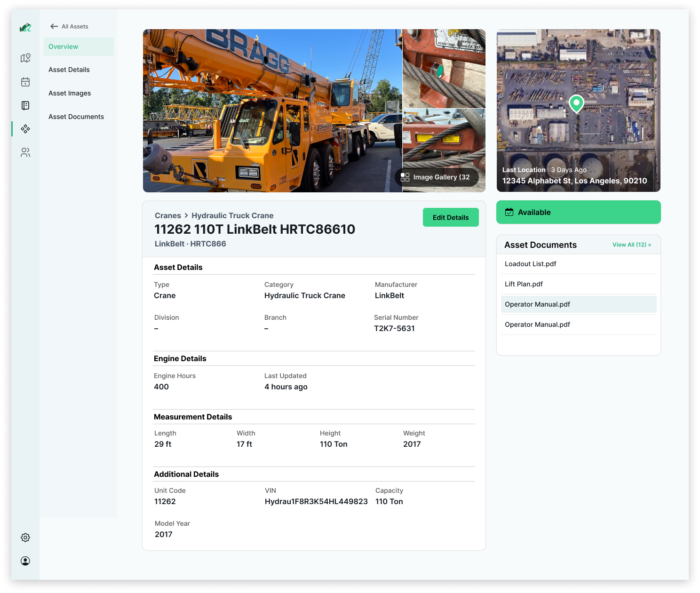Viewport: 700px width, 593px height.
Task: Click View All (12) documents link
Action: (632, 245)
